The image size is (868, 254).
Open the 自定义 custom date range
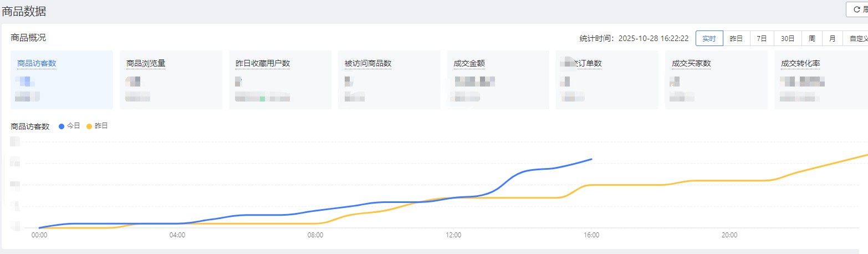click(x=855, y=38)
